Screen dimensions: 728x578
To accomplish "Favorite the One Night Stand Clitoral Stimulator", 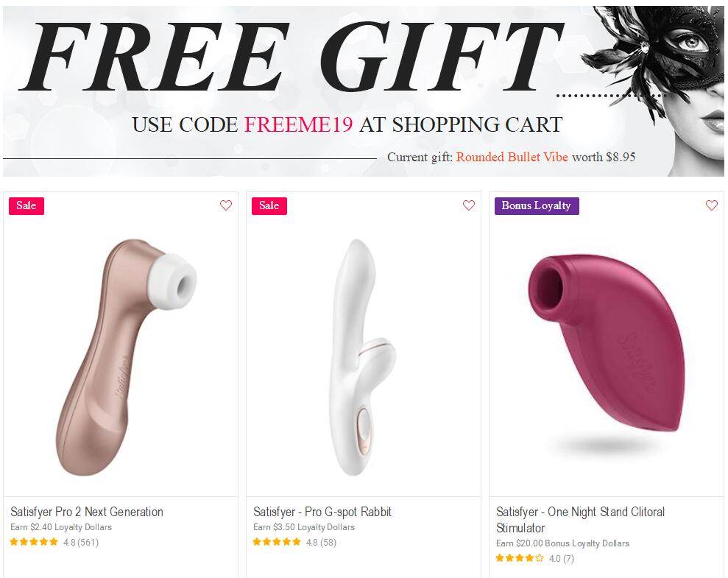I will click(711, 205).
